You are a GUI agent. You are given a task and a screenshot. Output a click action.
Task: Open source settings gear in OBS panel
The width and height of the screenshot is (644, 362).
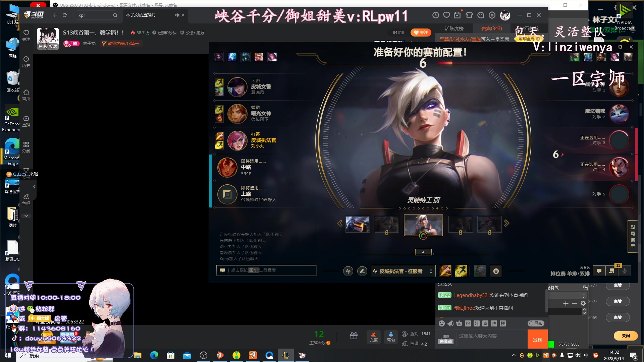(x=583, y=303)
